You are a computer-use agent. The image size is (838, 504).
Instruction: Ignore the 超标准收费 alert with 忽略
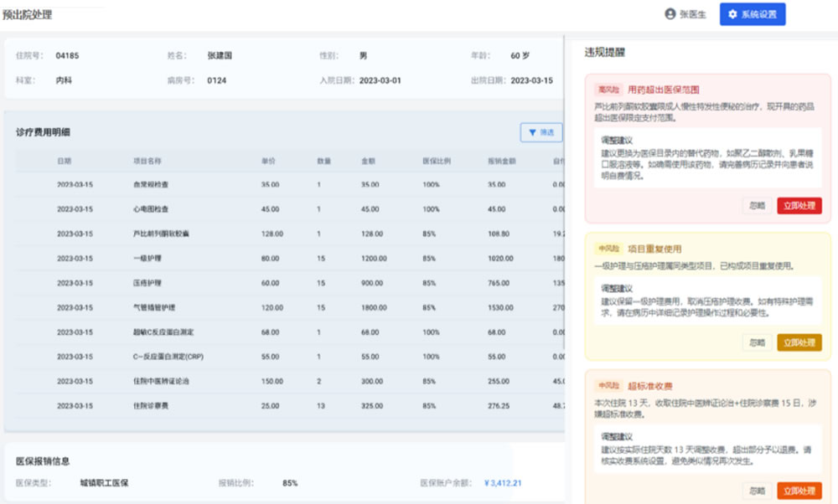click(758, 491)
